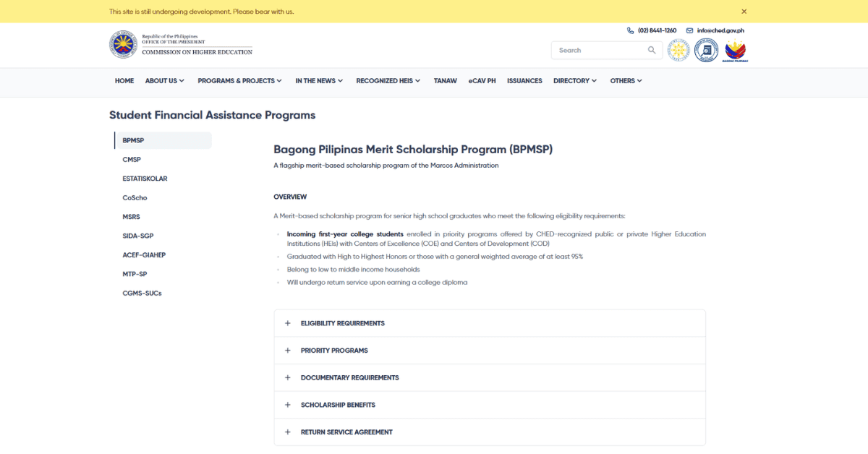
Task: Open the PROGRAMS & PROJECTS dropdown
Action: (x=239, y=80)
